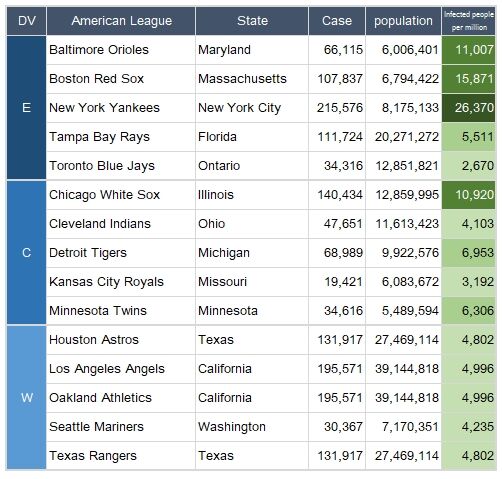502x479 pixels.
Task: Click the Toronto Blue Jays cell
Action: (121, 166)
